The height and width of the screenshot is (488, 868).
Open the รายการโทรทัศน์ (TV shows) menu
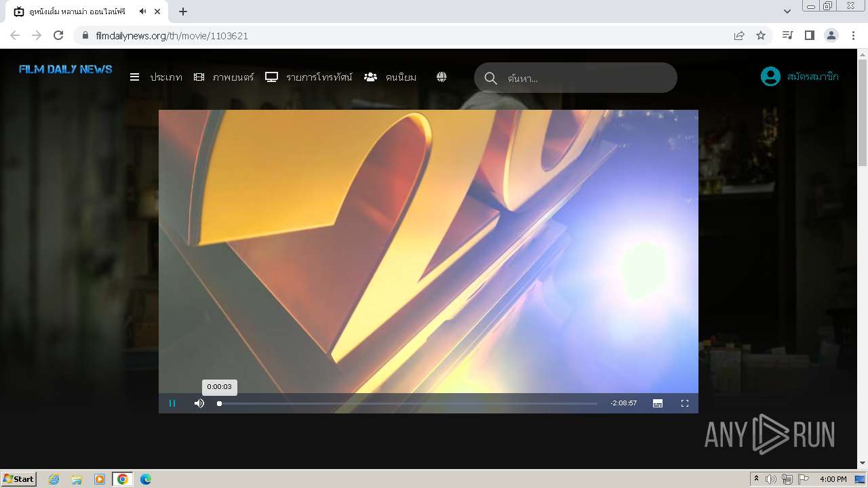point(319,77)
